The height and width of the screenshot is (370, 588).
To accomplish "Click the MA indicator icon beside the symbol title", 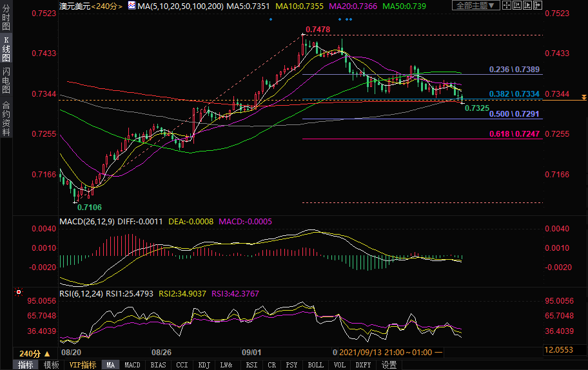I will click(x=132, y=6).
